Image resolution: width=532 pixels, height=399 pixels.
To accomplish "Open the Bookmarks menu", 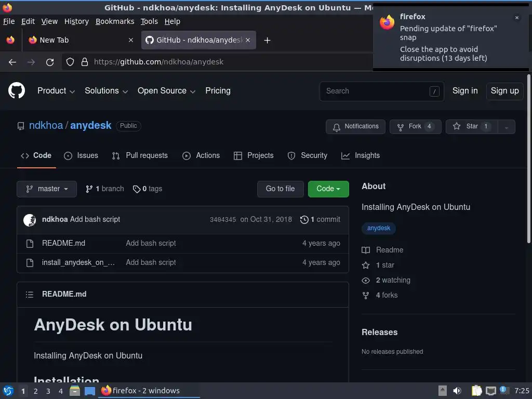I will [115, 21].
